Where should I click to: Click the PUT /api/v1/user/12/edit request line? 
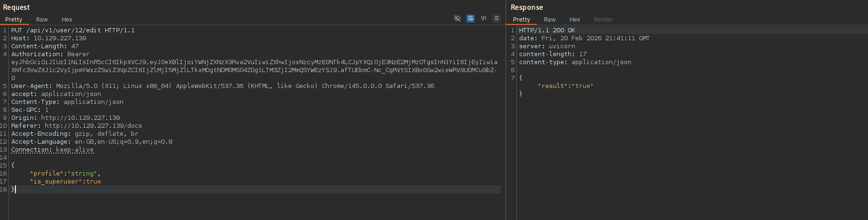[x=73, y=30]
